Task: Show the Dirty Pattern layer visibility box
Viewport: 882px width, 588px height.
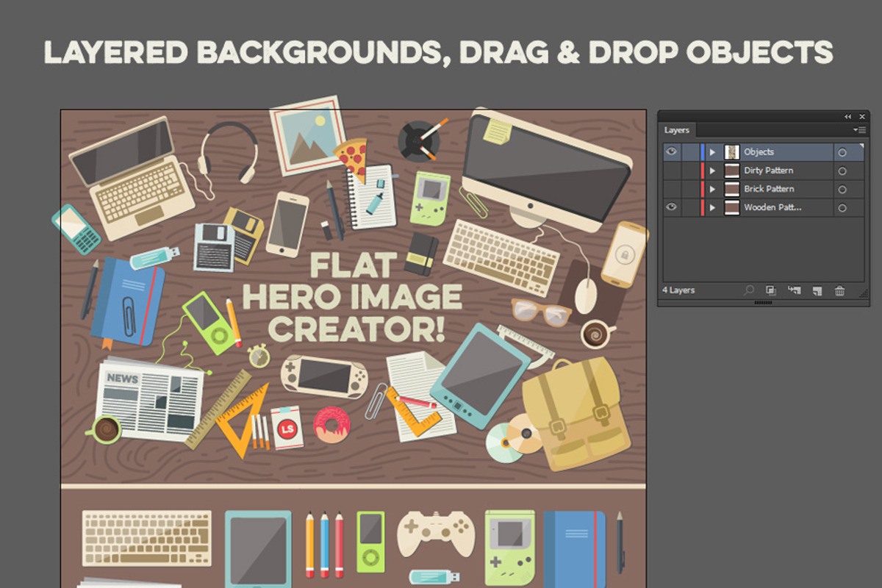Action: coord(671,171)
